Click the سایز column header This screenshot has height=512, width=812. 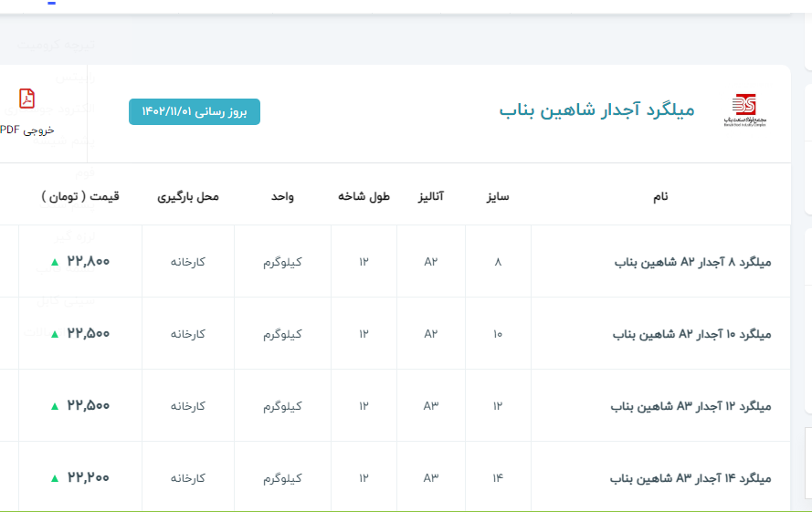(498, 196)
